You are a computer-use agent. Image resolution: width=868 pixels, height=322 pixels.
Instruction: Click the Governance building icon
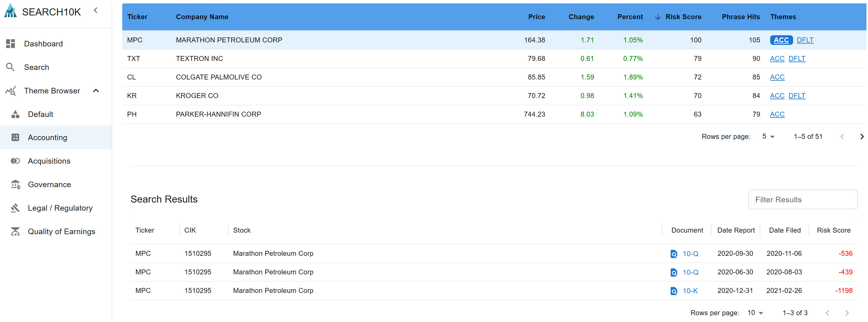15,185
